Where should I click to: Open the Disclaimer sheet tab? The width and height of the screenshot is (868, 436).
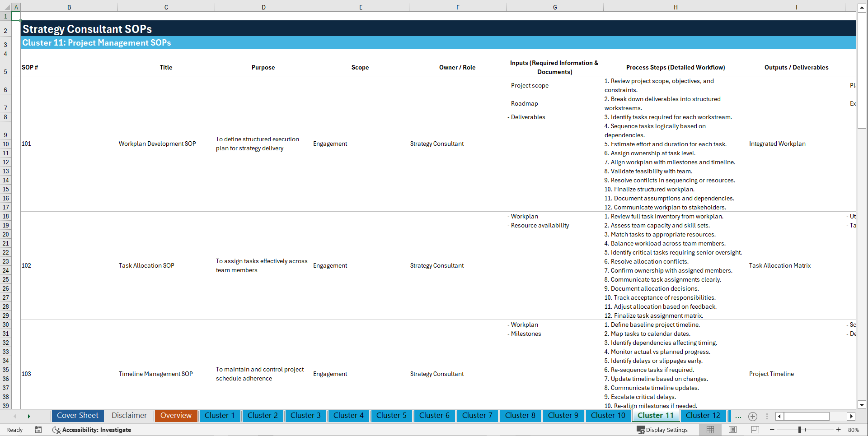[x=129, y=416]
